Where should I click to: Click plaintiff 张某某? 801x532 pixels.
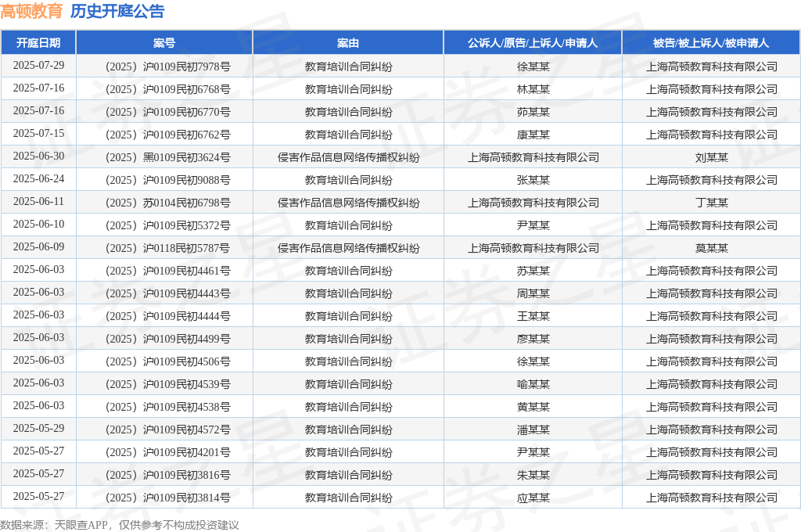533,180
